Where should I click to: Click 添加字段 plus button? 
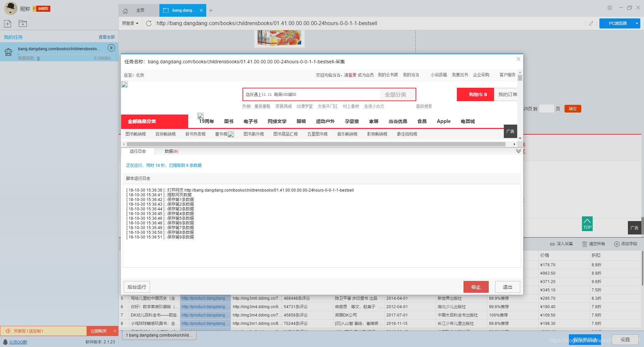click(x=626, y=244)
